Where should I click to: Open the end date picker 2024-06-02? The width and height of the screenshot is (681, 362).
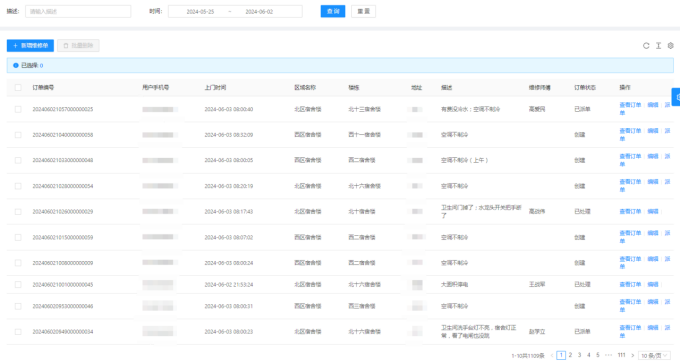pos(259,12)
